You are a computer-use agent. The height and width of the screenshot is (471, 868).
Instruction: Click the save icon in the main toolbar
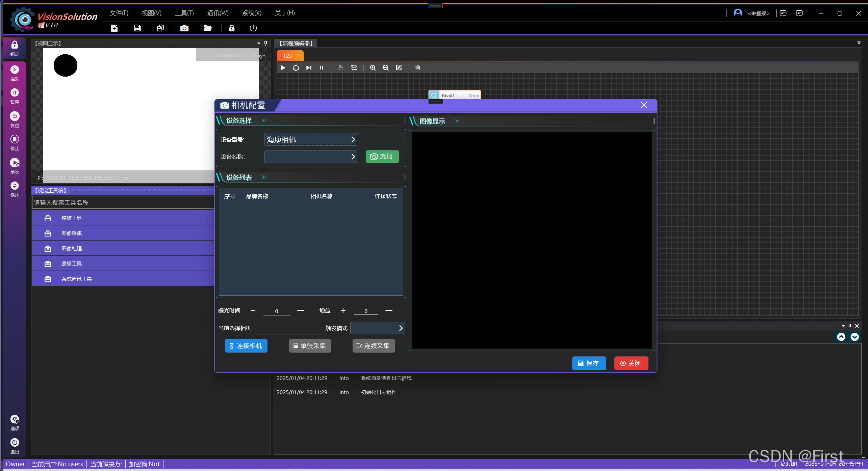click(137, 28)
